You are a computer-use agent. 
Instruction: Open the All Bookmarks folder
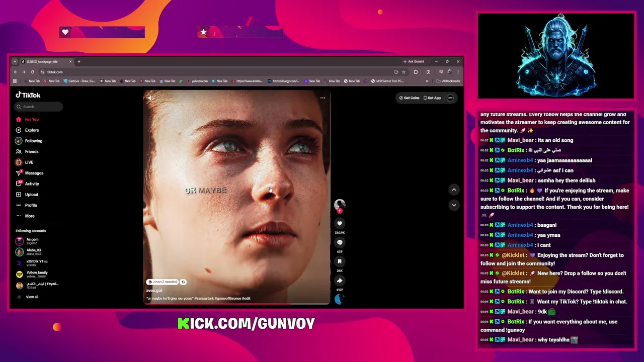tap(448, 81)
